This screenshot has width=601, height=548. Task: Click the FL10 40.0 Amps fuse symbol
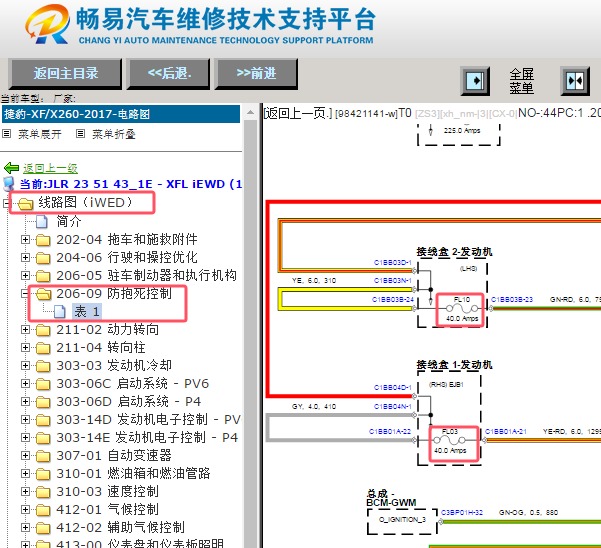[x=461, y=309]
